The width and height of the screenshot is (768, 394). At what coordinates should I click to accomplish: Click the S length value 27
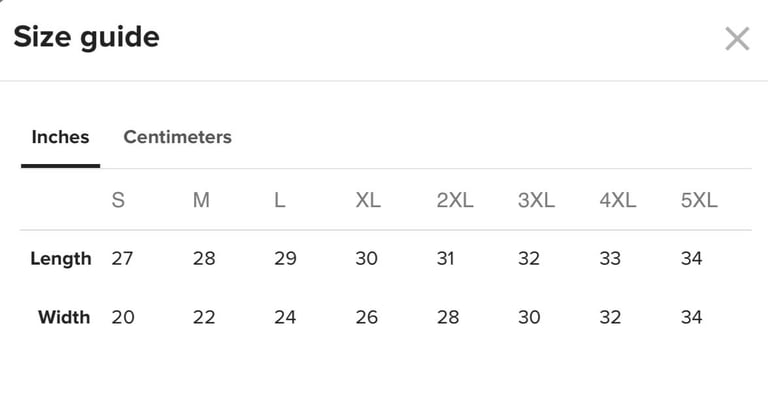point(122,258)
